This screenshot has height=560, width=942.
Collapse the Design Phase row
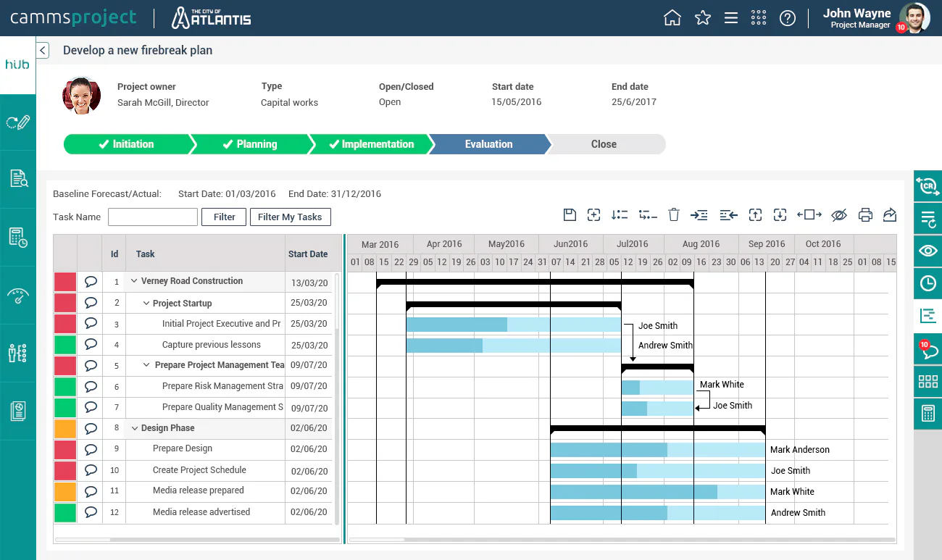(136, 427)
